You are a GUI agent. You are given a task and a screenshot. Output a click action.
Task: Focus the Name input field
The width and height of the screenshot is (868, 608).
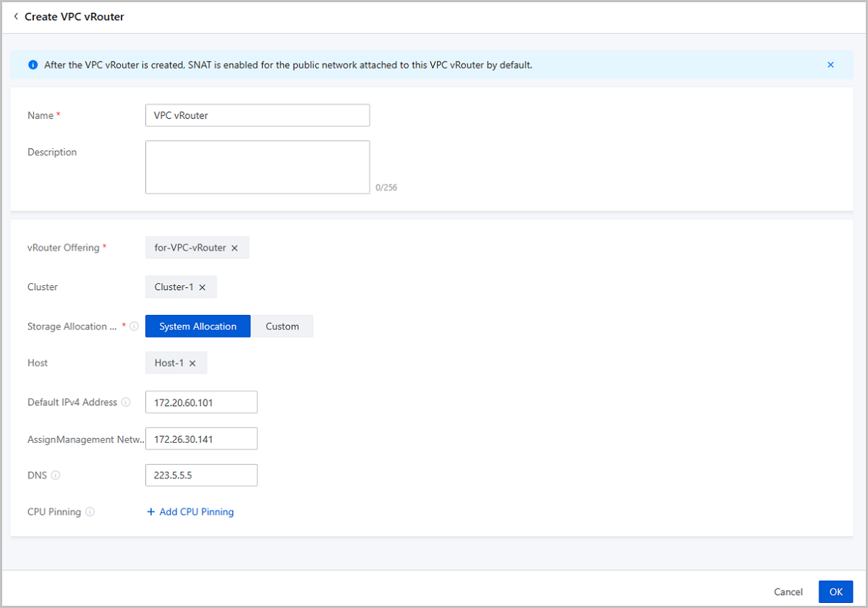(257, 115)
